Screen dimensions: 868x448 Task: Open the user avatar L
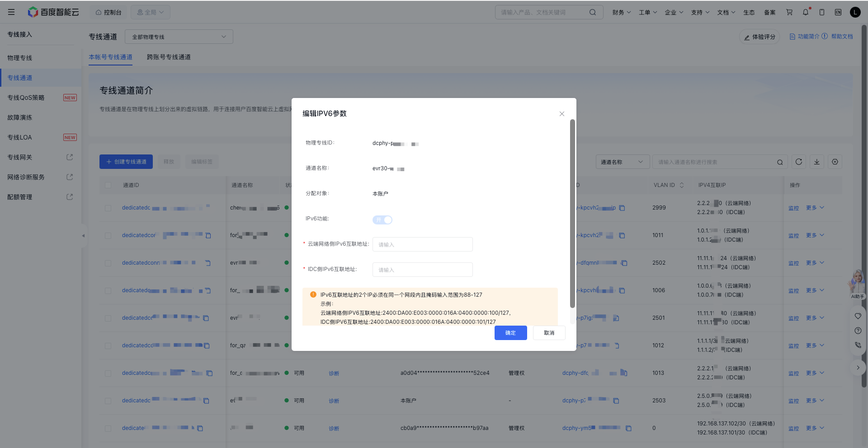pyautogui.click(x=855, y=12)
